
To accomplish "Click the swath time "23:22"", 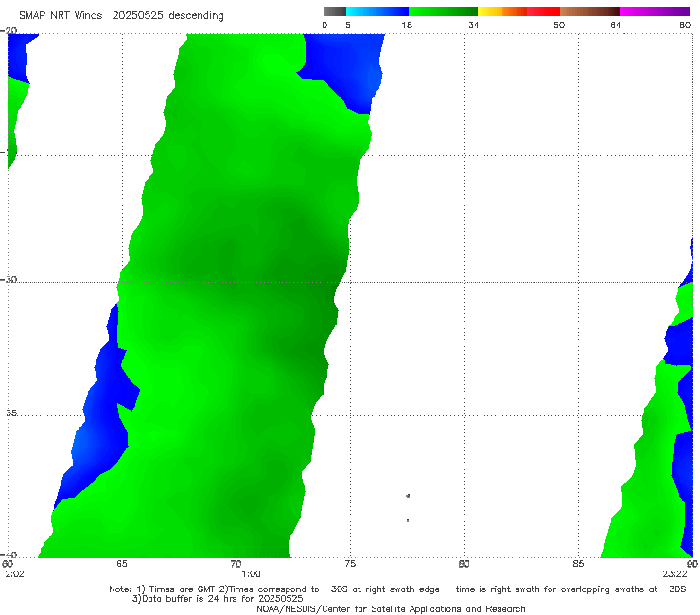I will pyautogui.click(x=674, y=574).
